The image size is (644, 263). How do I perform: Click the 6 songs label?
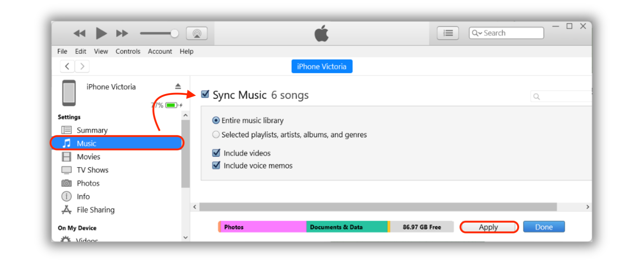point(290,95)
